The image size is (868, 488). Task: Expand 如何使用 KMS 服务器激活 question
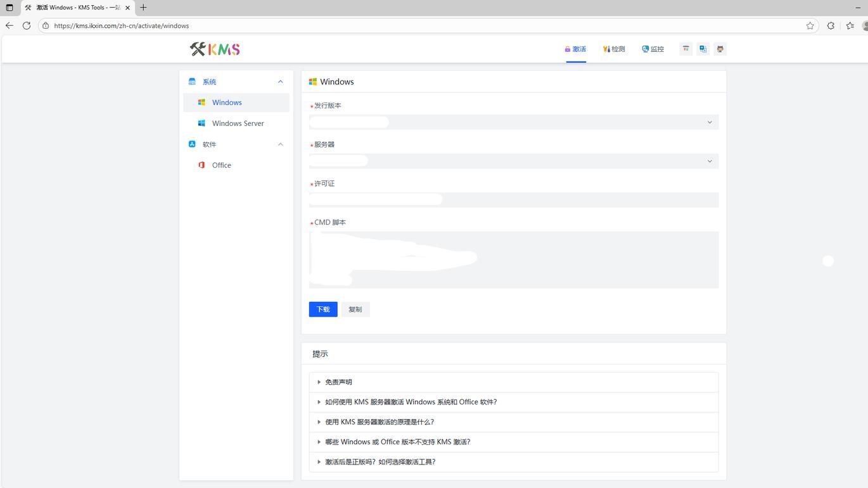[514, 402]
